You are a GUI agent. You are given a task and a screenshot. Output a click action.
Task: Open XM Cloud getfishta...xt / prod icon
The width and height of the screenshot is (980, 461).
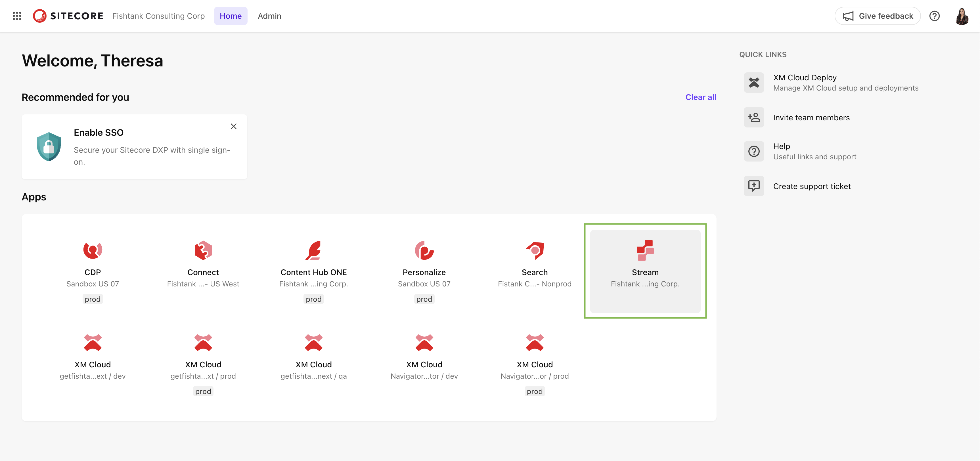pyautogui.click(x=203, y=342)
